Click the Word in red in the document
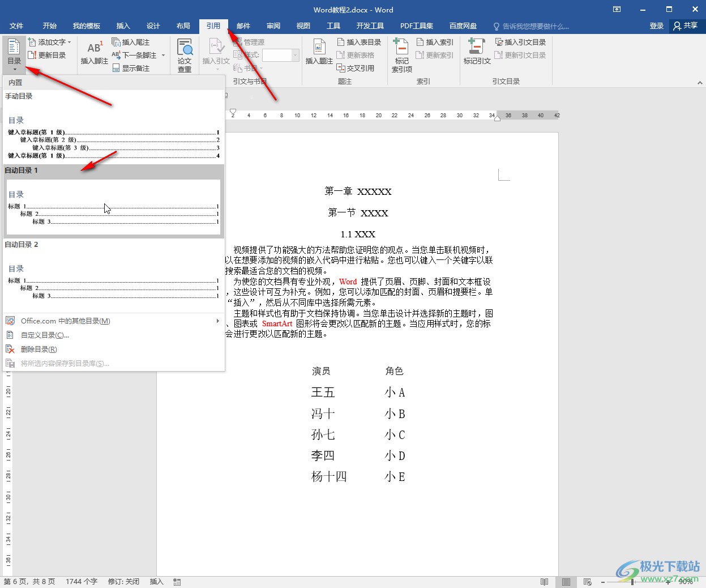Screen dimensions: 706x588 348,282
